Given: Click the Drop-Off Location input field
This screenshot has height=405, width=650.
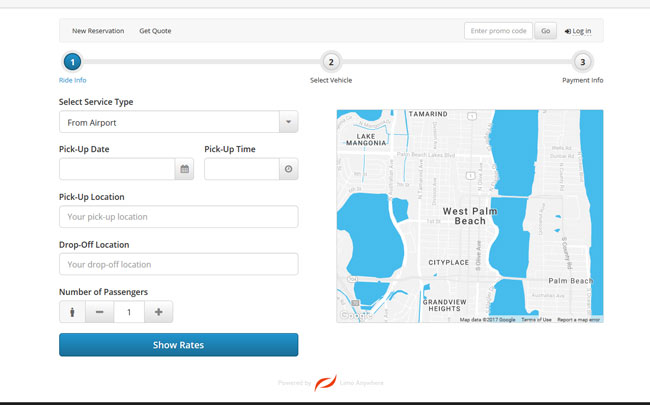Looking at the screenshot, I should pyautogui.click(x=178, y=264).
